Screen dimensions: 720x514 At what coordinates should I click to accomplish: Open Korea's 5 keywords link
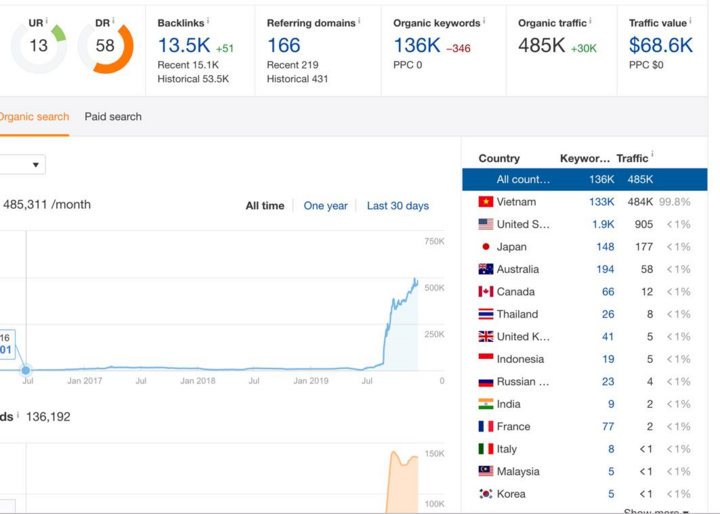(611, 494)
